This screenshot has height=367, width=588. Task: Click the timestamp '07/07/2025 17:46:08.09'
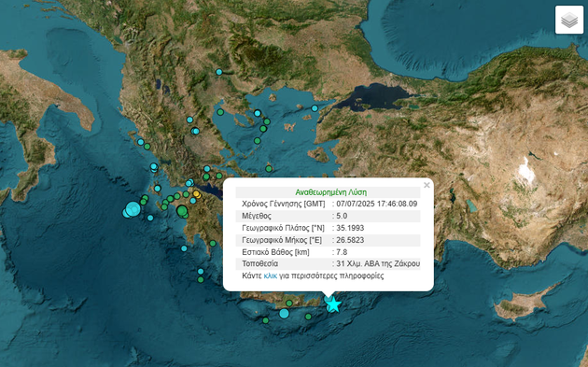coord(377,204)
